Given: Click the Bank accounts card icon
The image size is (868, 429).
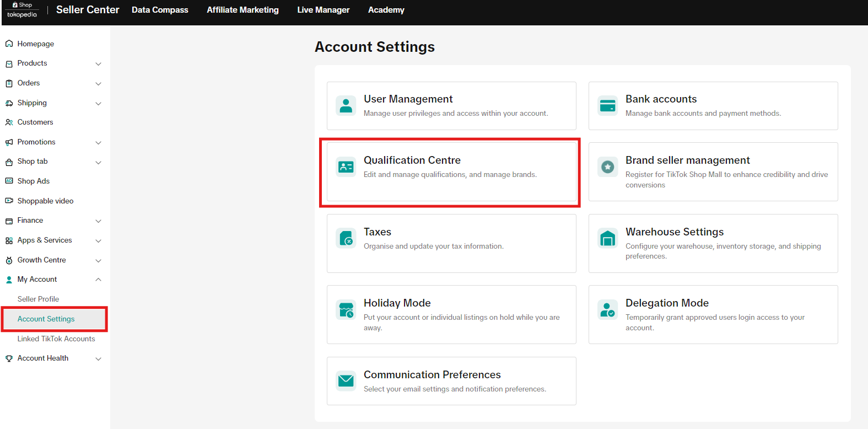Looking at the screenshot, I should tap(607, 105).
